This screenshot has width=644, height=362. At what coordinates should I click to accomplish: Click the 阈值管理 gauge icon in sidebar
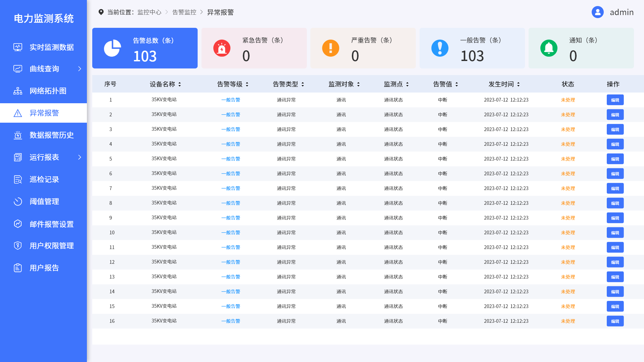pyautogui.click(x=18, y=201)
